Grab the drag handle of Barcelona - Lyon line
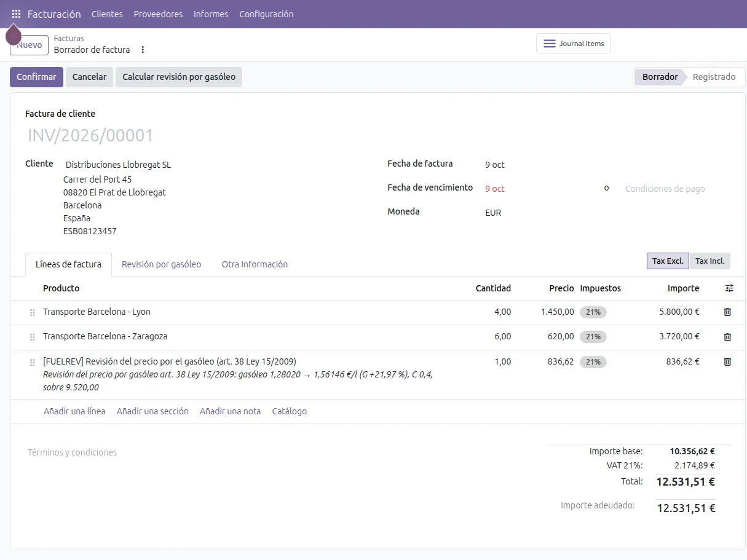Image resolution: width=747 pixels, height=560 pixels. click(33, 313)
